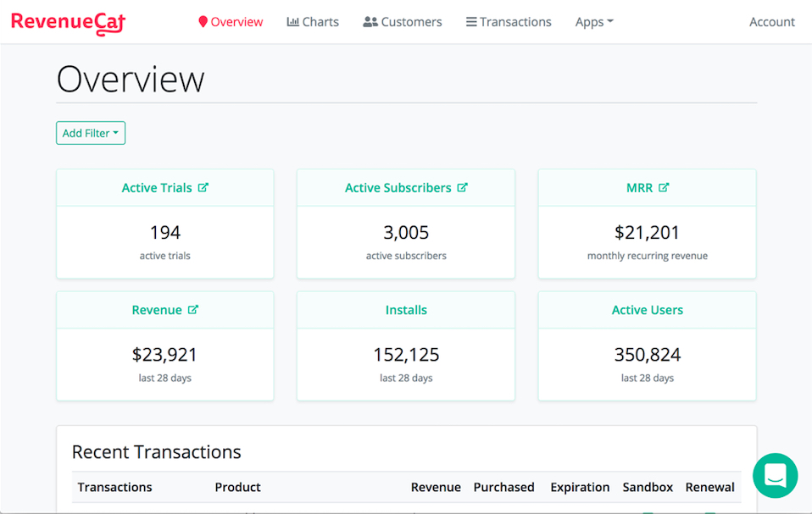The height and width of the screenshot is (514, 812).
Task: Follow the Revenue title link
Action: [157, 310]
